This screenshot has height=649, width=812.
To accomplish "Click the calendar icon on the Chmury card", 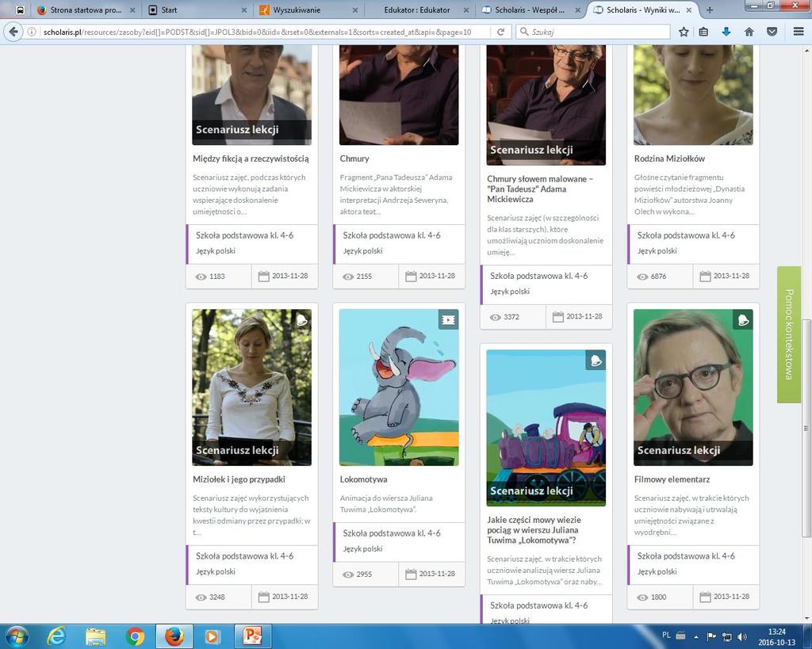I will [411, 277].
